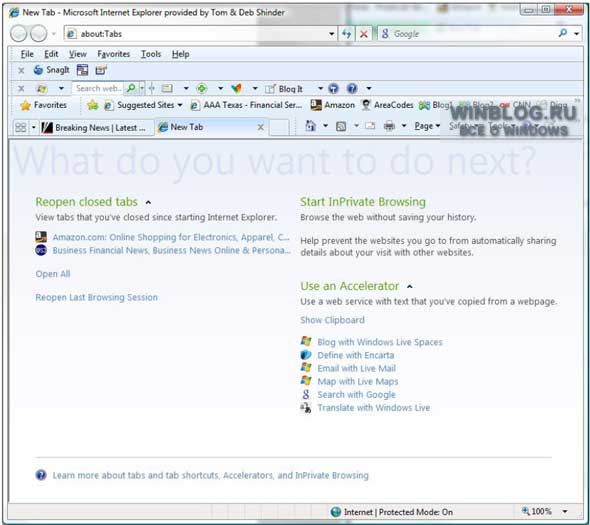This screenshot has height=525, width=590.
Task: Click Search with Google accelerator
Action: pos(357,395)
